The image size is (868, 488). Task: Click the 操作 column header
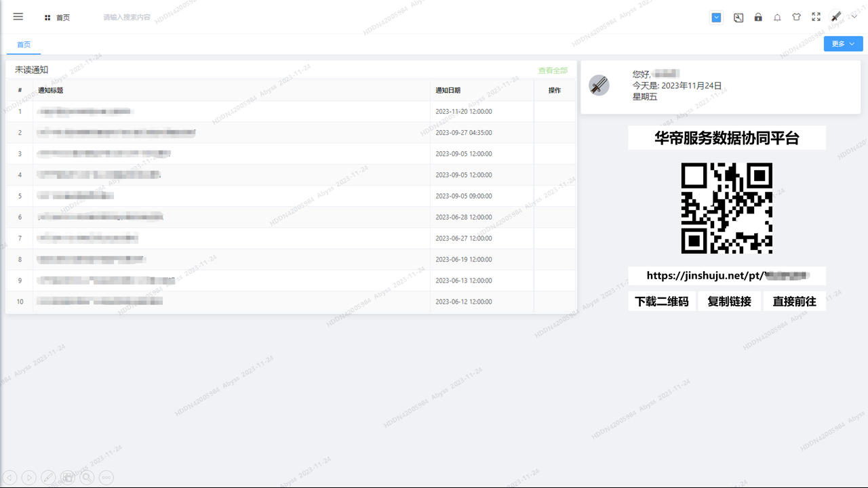click(x=555, y=90)
